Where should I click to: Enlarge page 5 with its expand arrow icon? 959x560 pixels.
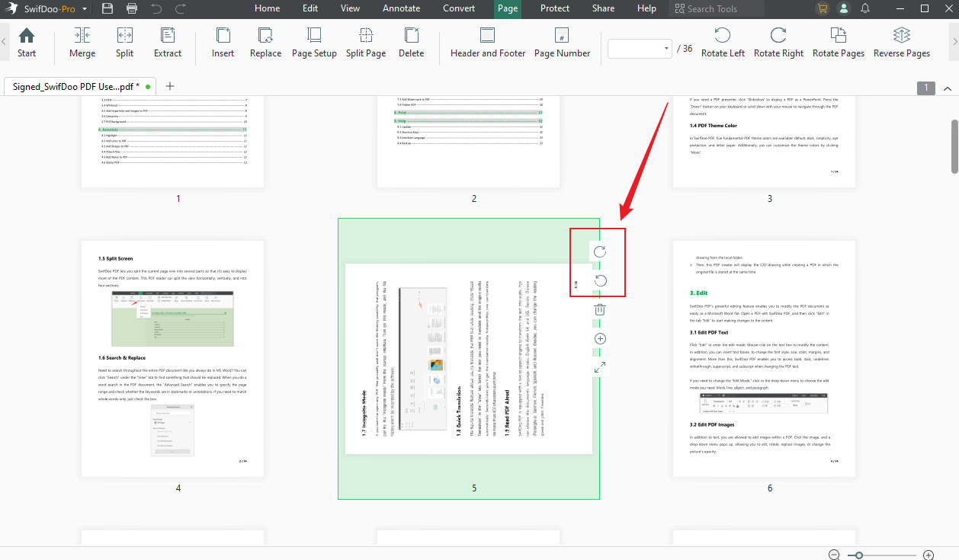(x=599, y=366)
